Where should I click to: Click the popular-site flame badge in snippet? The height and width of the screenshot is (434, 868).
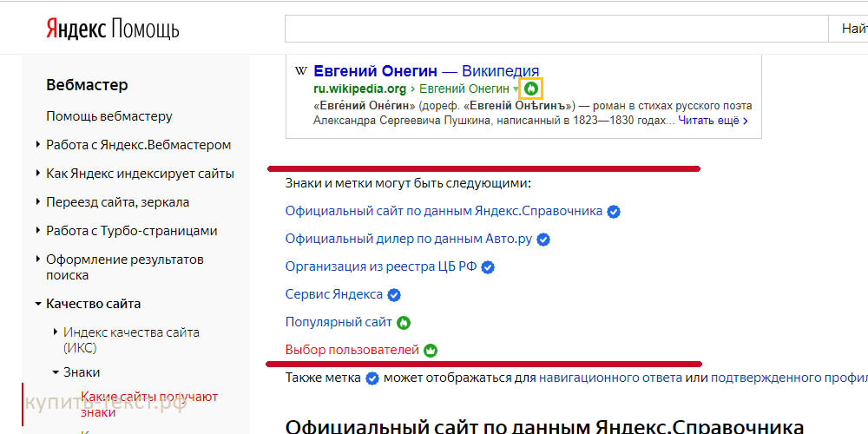[531, 89]
